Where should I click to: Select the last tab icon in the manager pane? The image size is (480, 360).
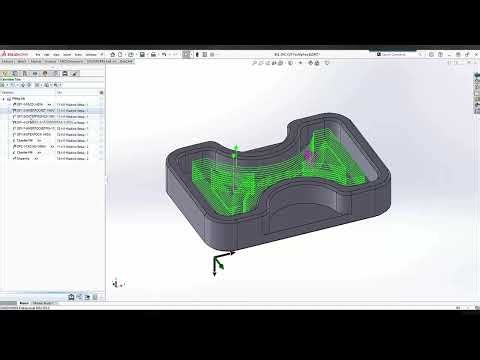[x=75, y=74]
